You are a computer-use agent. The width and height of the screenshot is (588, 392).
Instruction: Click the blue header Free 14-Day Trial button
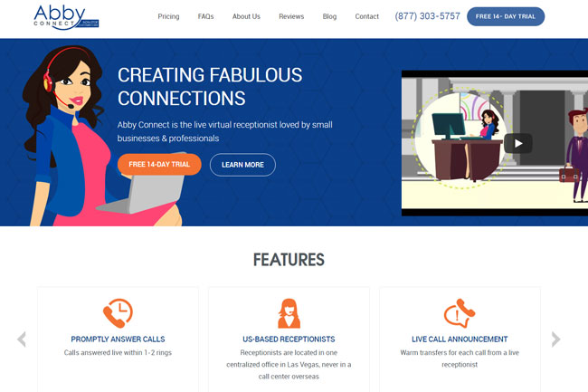[506, 16]
